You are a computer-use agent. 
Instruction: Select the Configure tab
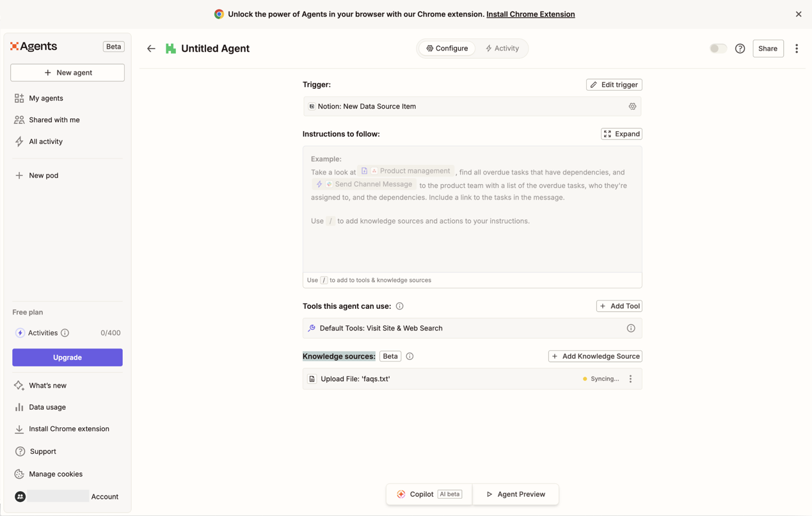point(447,49)
